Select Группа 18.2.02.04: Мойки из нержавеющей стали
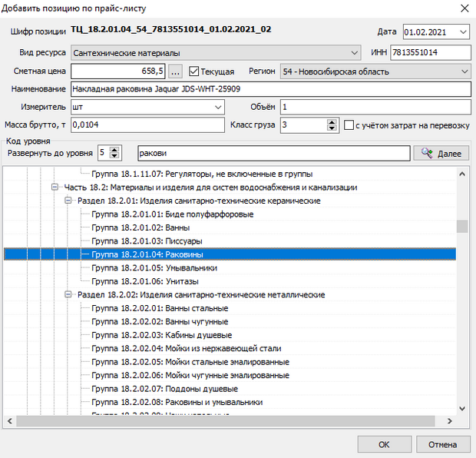This screenshot has width=476, height=458. [x=186, y=348]
